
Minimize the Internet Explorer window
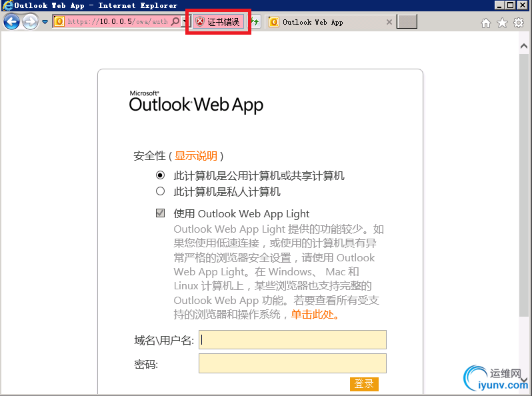point(499,5)
